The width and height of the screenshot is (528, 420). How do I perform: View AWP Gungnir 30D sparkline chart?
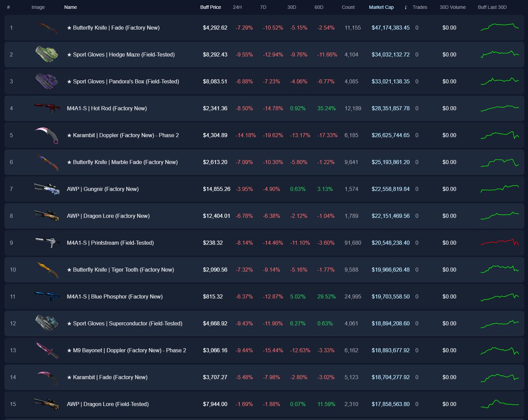500,188
